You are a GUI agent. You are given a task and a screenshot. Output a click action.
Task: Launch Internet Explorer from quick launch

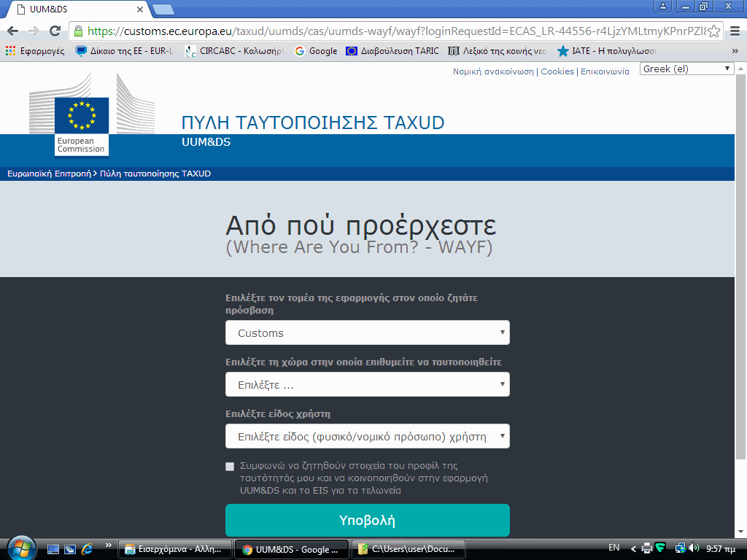88,548
